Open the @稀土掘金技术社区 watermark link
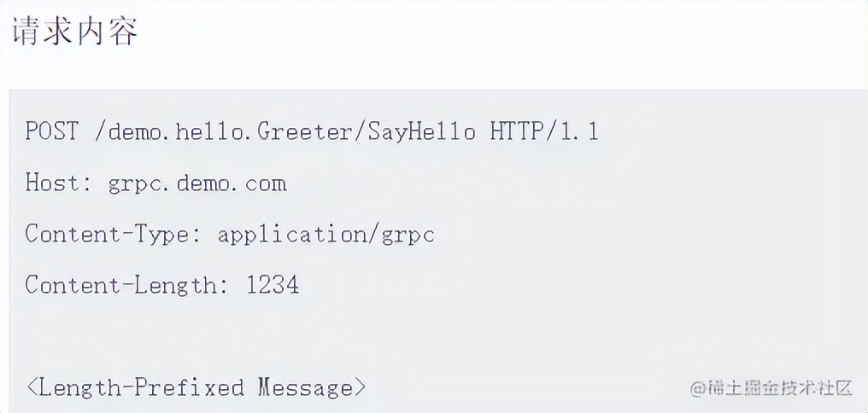 771,388
